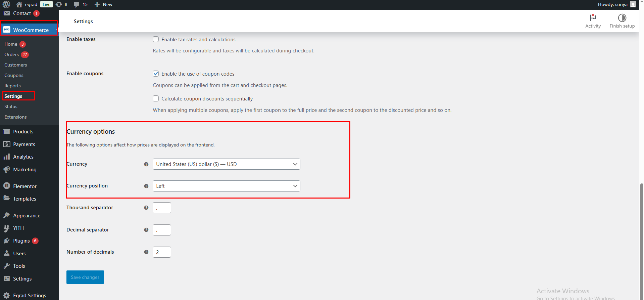The width and height of the screenshot is (644, 300).
Task: Click the Egrad Settings gear icon
Action: point(7,295)
